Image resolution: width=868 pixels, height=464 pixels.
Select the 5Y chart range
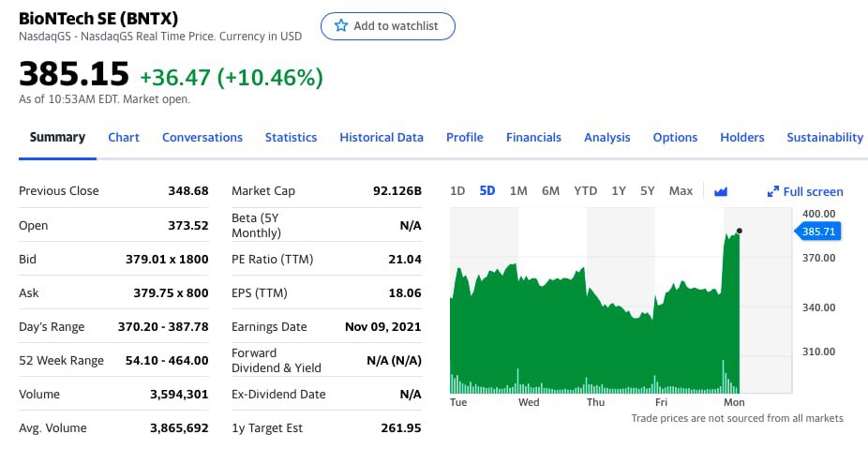[647, 191]
